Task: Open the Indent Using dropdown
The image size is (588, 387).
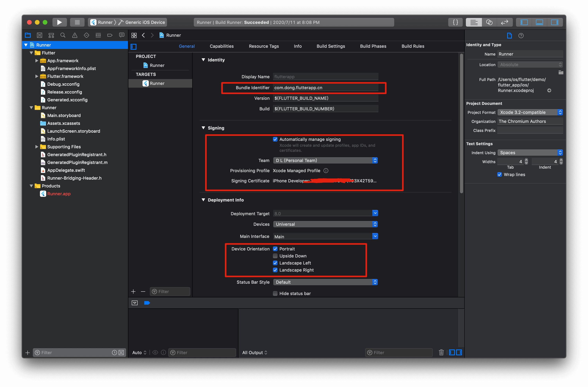Action: 530,153
